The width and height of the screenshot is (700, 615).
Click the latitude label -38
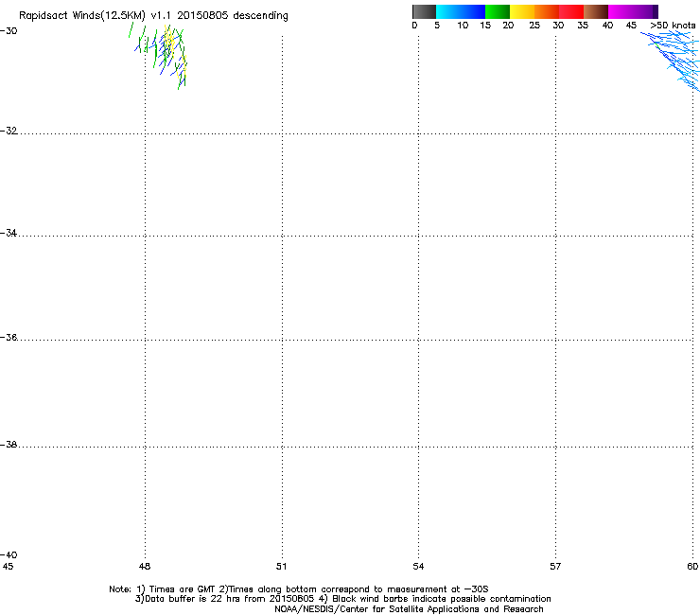pos(9,445)
